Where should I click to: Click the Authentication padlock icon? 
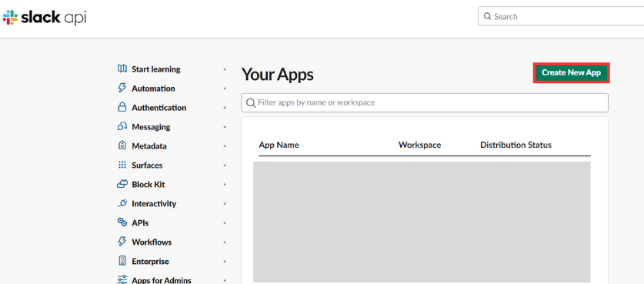click(122, 107)
